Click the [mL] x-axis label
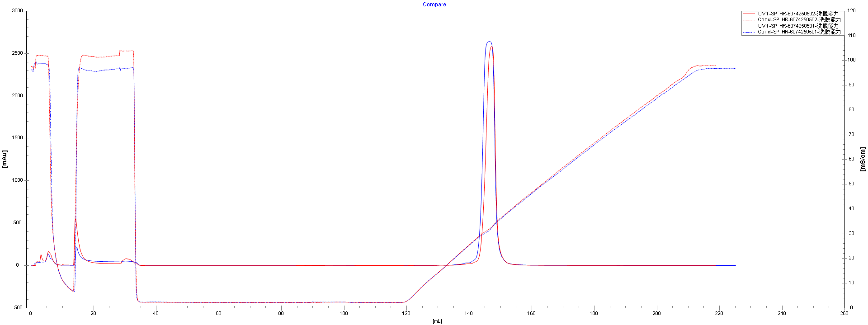868x325 pixels. point(437,321)
